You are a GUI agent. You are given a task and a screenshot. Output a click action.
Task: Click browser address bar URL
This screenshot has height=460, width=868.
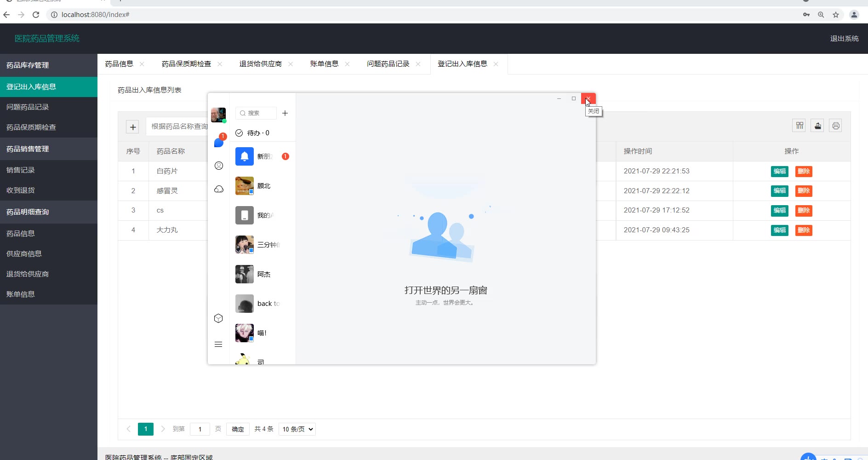tap(96, 15)
